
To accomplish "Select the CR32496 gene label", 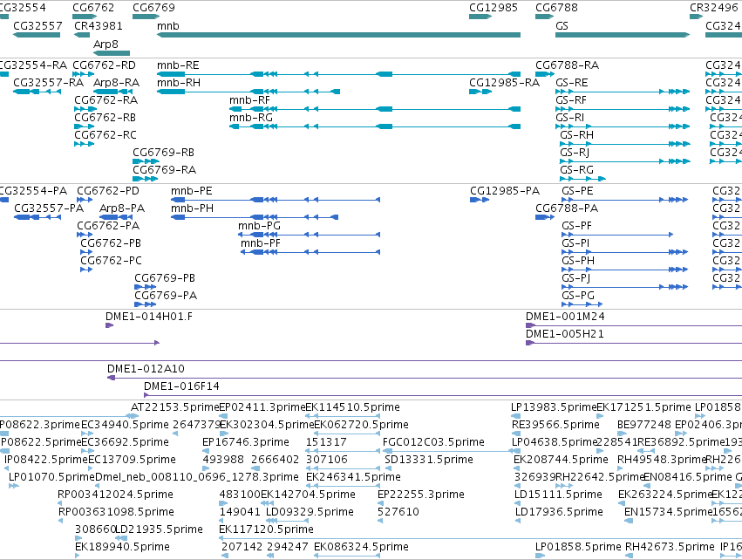I will pos(714,8).
